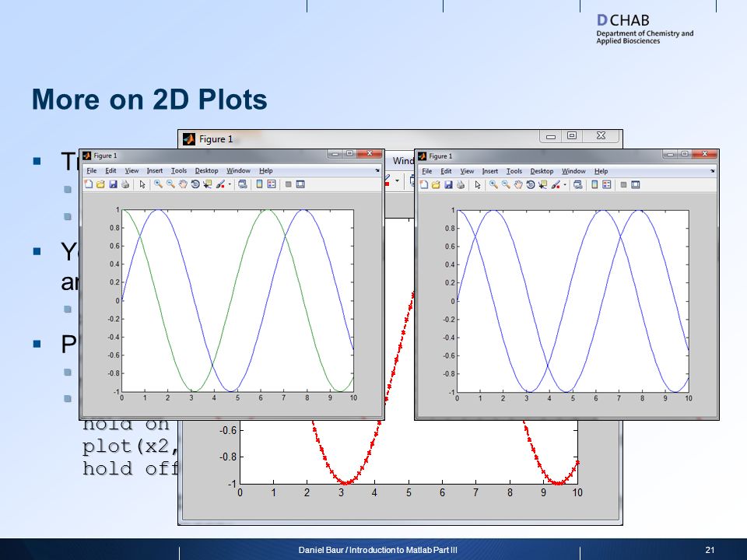Print Figure icon in right Figure window
Viewport: 747px width, 560px height.
(x=460, y=185)
